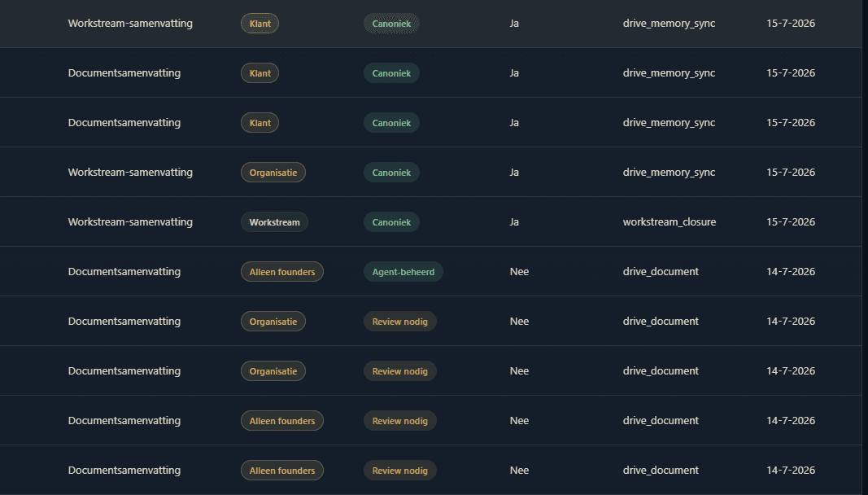This screenshot has height=495, width=868.
Task: Click the Ja value in workstream_closure row
Action: [x=514, y=221]
